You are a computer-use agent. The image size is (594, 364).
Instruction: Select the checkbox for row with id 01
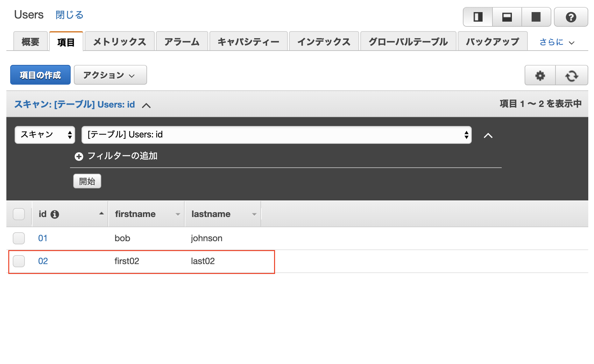click(19, 238)
